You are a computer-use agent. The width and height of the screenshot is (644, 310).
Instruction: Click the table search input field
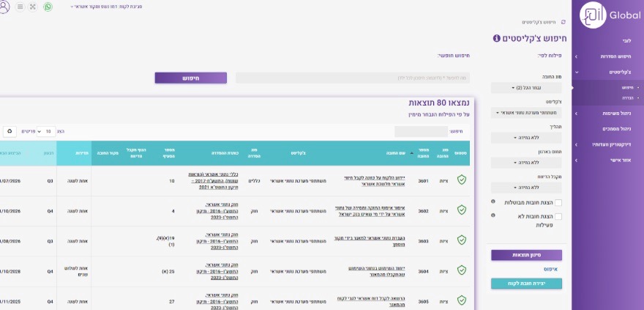click(420, 131)
